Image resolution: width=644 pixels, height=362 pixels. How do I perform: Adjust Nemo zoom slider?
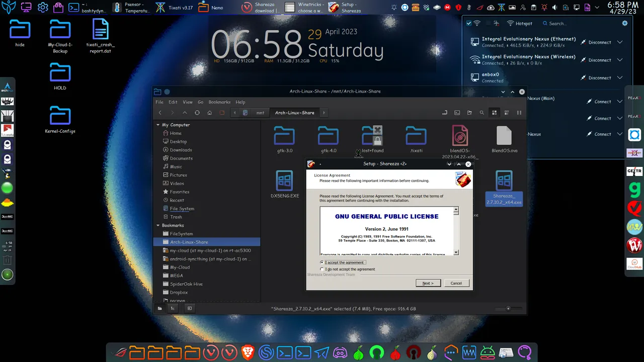[x=508, y=309]
